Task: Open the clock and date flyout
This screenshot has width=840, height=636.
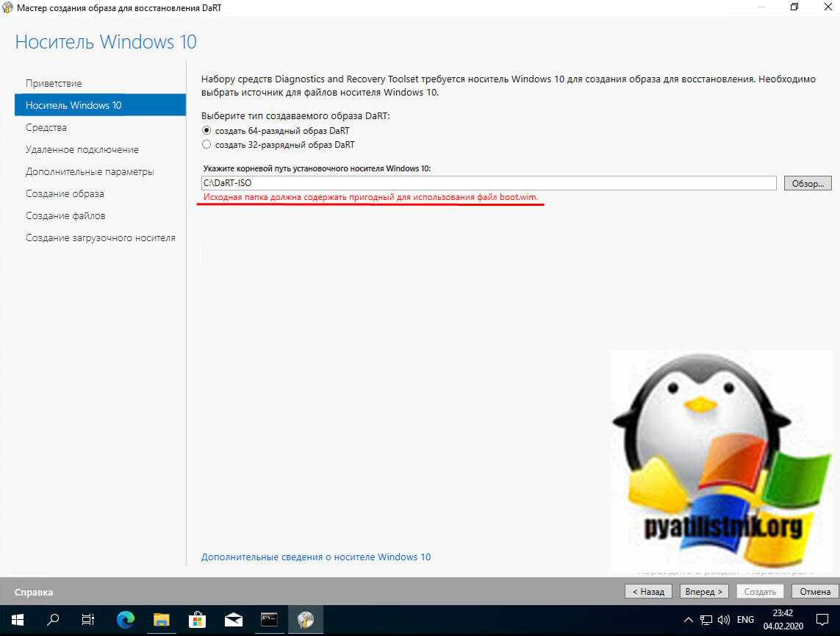Action: click(x=783, y=619)
